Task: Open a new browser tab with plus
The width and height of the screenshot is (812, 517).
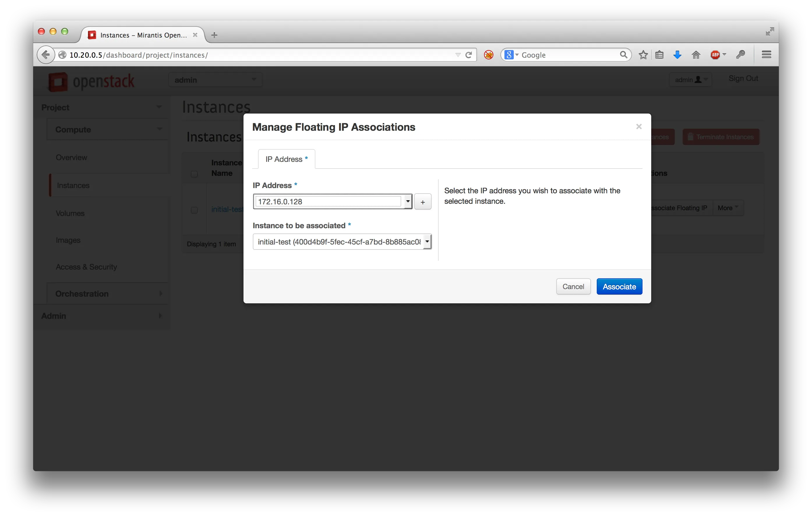Action: pyautogui.click(x=214, y=35)
